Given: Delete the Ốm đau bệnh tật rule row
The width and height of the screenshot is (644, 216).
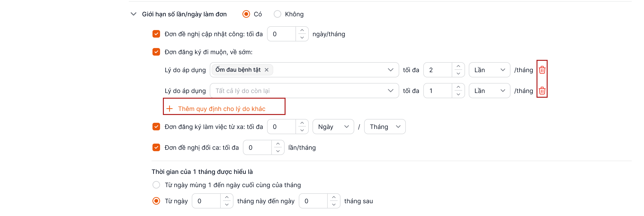Looking at the screenshot, I should pos(542,70).
